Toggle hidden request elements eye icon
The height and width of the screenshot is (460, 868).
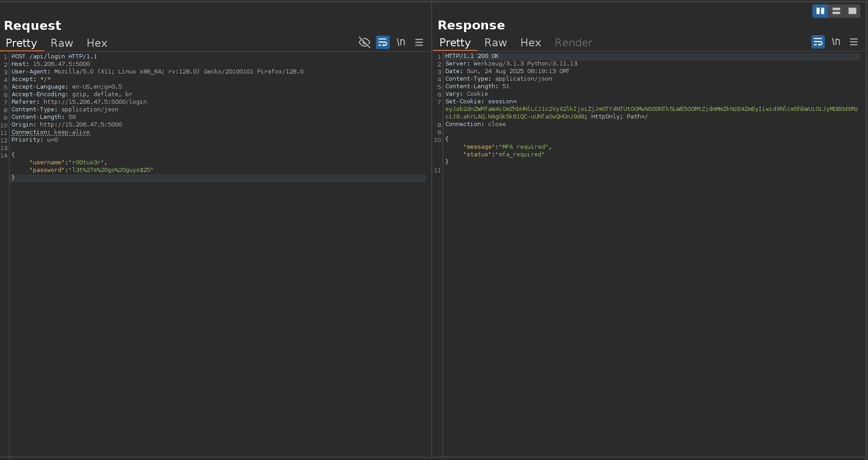point(364,42)
